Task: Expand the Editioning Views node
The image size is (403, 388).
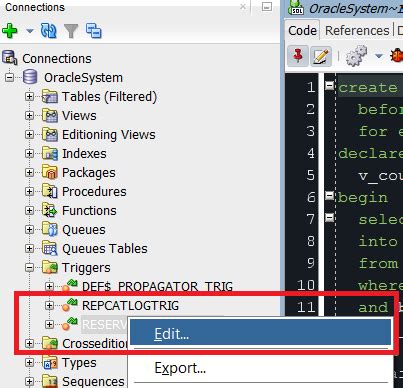Action: tap(29, 134)
